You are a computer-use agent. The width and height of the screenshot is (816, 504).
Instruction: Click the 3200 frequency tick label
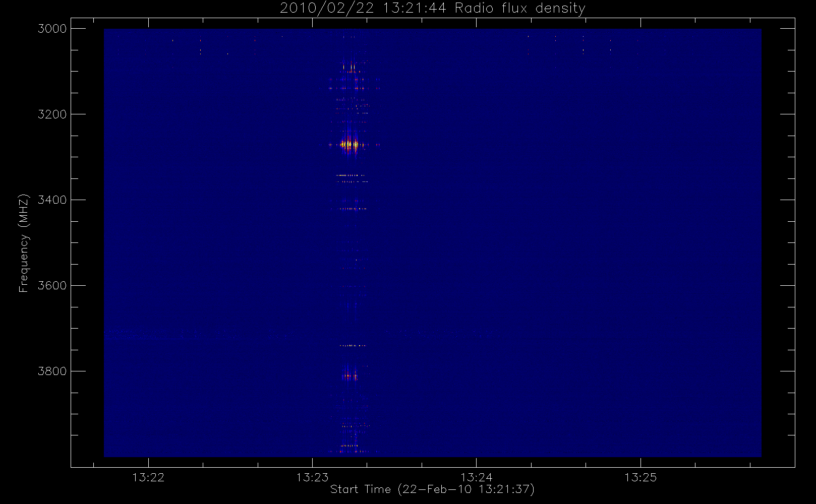coord(52,114)
